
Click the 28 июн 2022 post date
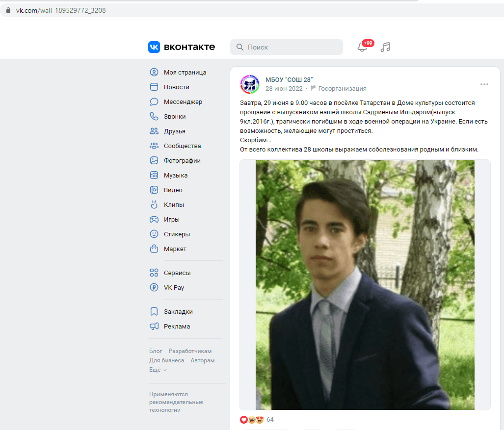click(x=284, y=89)
